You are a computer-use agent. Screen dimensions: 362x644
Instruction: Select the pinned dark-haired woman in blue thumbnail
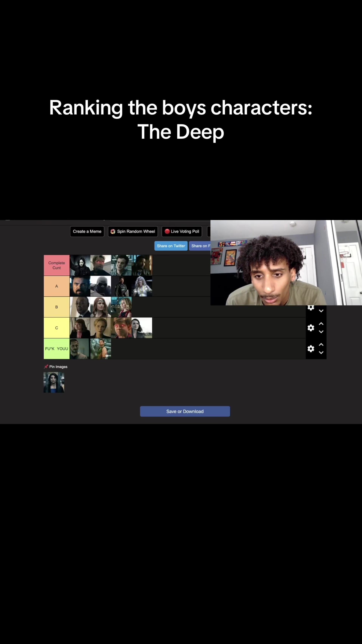pyautogui.click(x=54, y=382)
